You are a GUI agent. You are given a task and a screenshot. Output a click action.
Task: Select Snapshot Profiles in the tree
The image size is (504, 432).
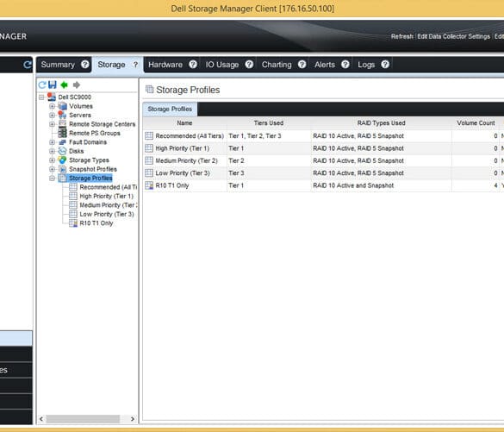tap(93, 169)
